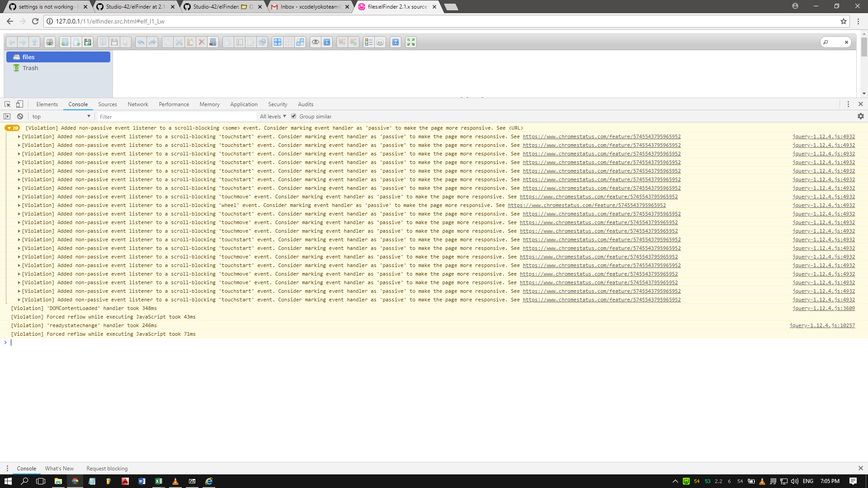Click the cut scissors icon in elFinder toolbar

tap(180, 42)
